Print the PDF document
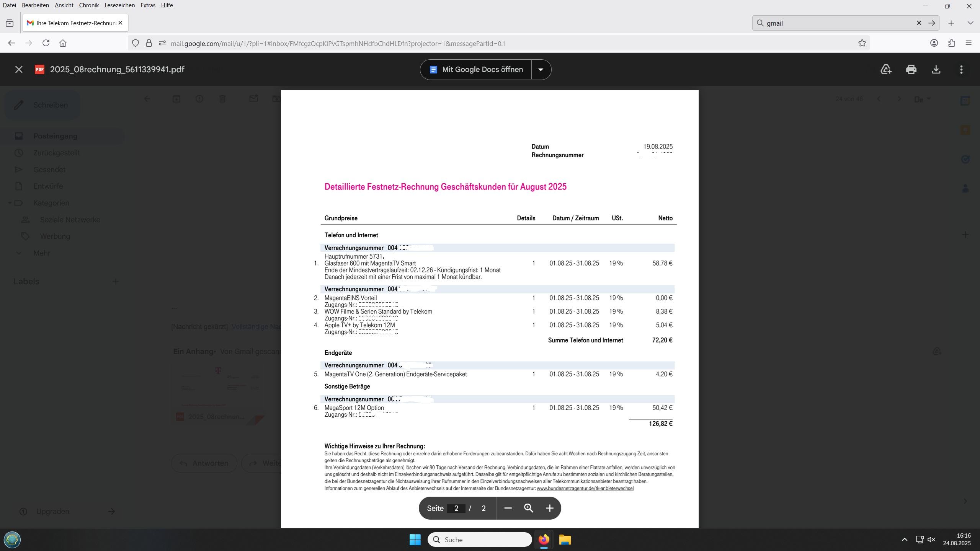The image size is (980, 551). pyautogui.click(x=911, y=70)
